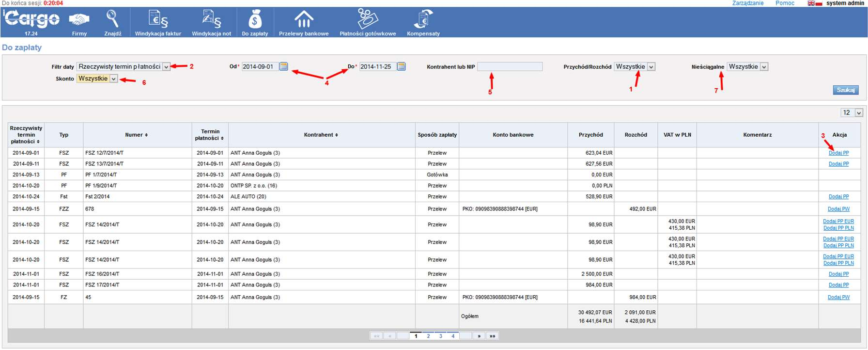Expand the Filtr daty dropdown
The image size is (868, 350).
pos(166,67)
